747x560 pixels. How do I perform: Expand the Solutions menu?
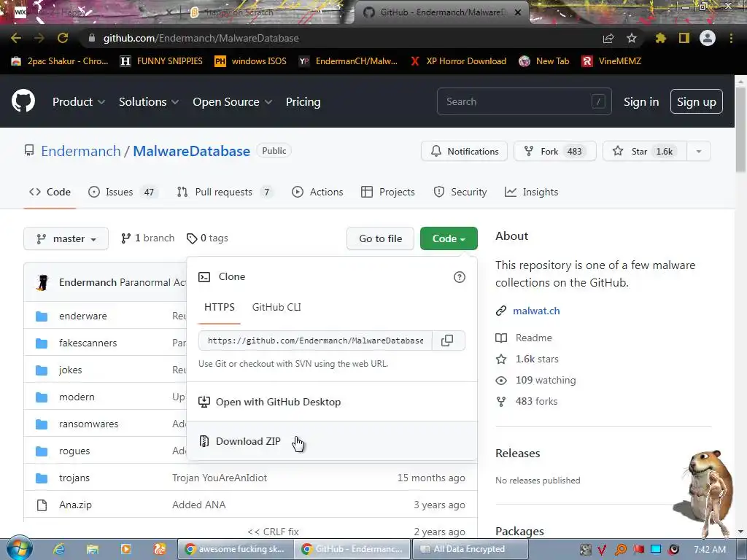pyautogui.click(x=149, y=102)
